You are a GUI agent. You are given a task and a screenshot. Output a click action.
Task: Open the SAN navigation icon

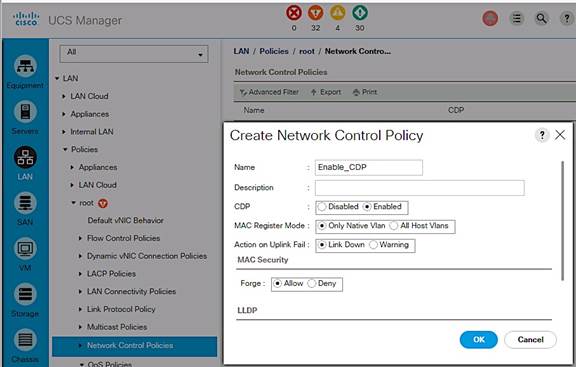(25, 203)
